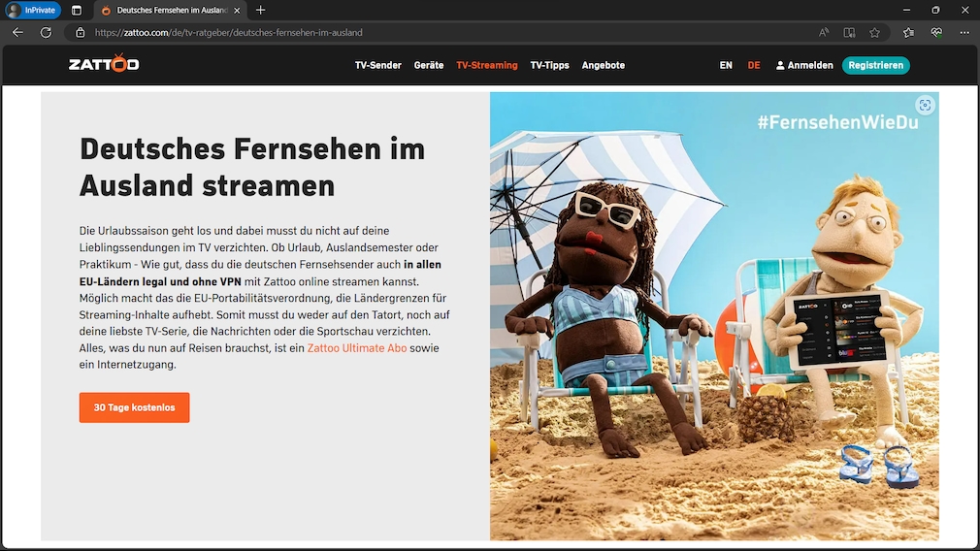
Task: Click the headline Deutsches Fernsehen im Ausland streamen
Action: pyautogui.click(x=252, y=167)
